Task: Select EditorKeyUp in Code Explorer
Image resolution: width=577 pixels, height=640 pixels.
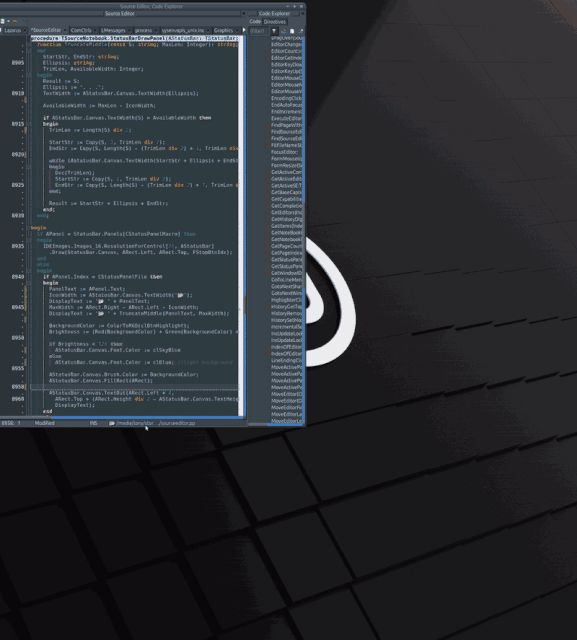Action: coord(287,71)
